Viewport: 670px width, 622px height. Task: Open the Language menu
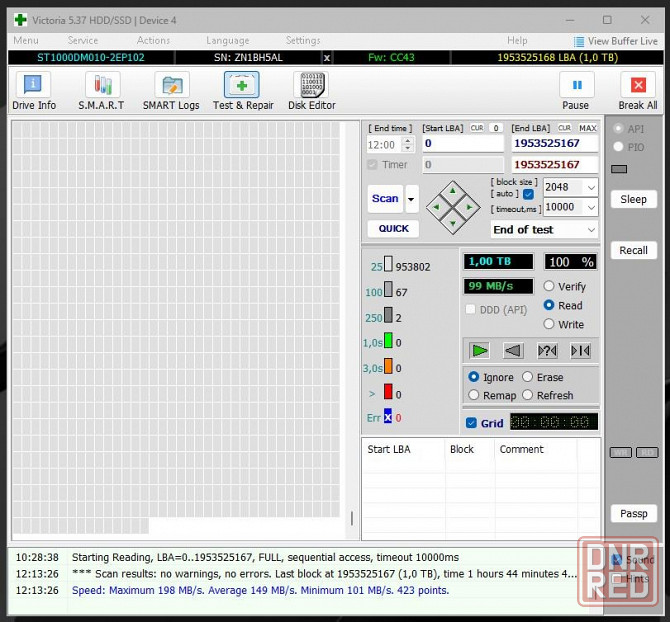pos(227,41)
